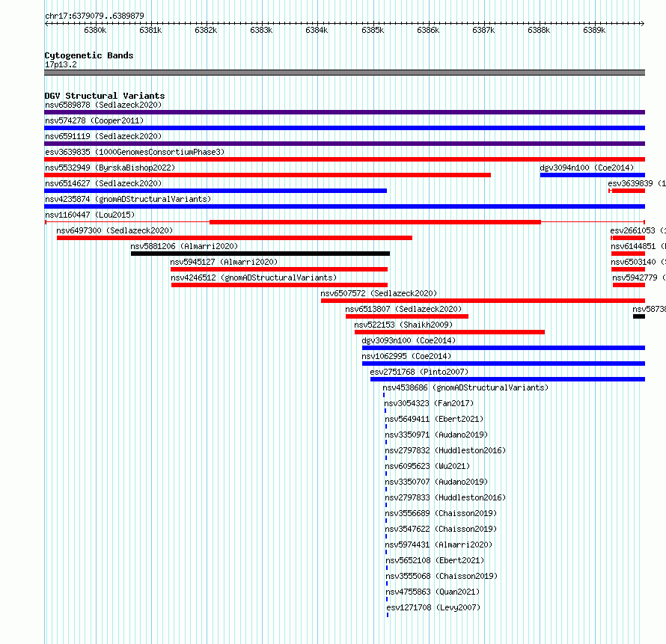Click the nsv6589878 (Sedlazeck2020) variant label
Screen dimensions: 666x644
tap(103, 105)
